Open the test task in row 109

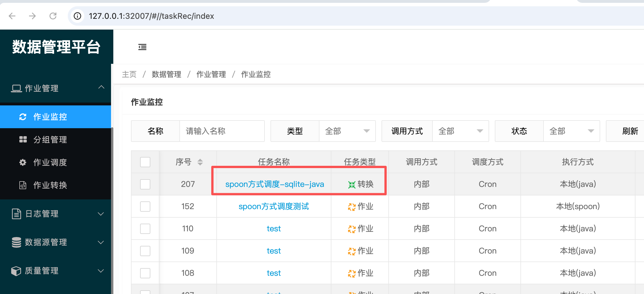point(274,251)
